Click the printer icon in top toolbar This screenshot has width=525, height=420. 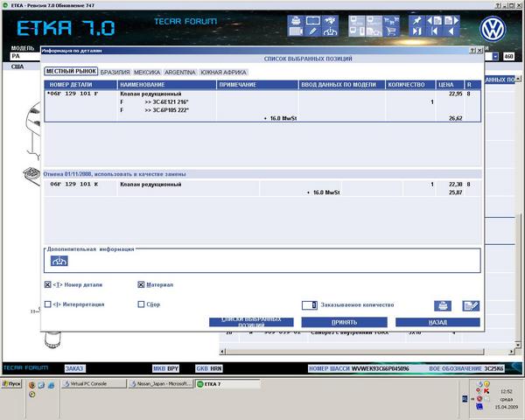[296, 21]
